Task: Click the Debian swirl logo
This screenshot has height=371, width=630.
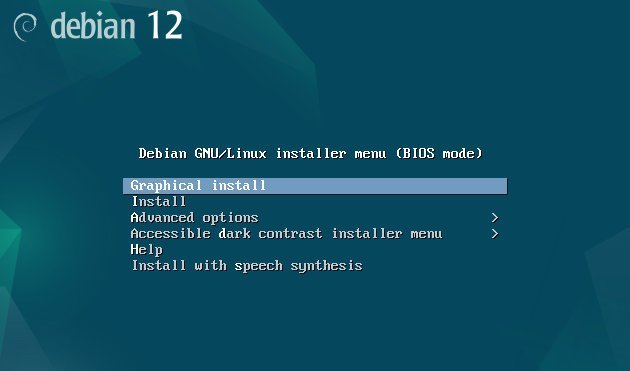Action: coord(25,27)
